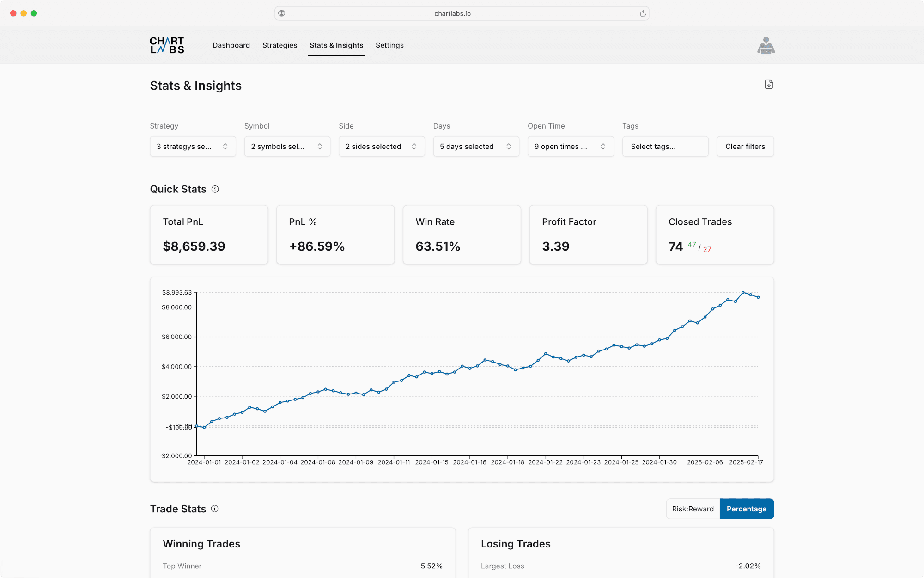924x578 pixels.
Task: Open the user profile icon
Action: (766, 45)
